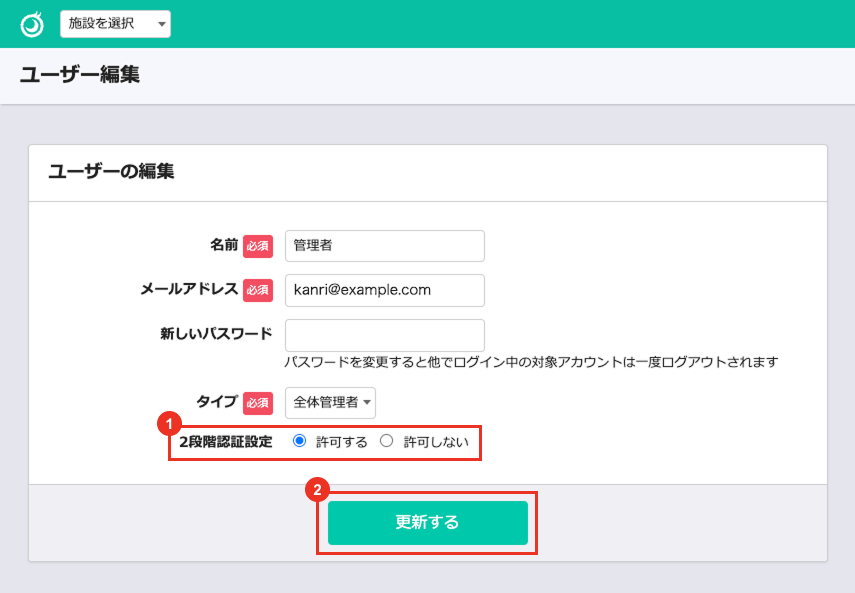Click the ユーザー編集 page title
Screen dimensions: 855x593
[79, 76]
